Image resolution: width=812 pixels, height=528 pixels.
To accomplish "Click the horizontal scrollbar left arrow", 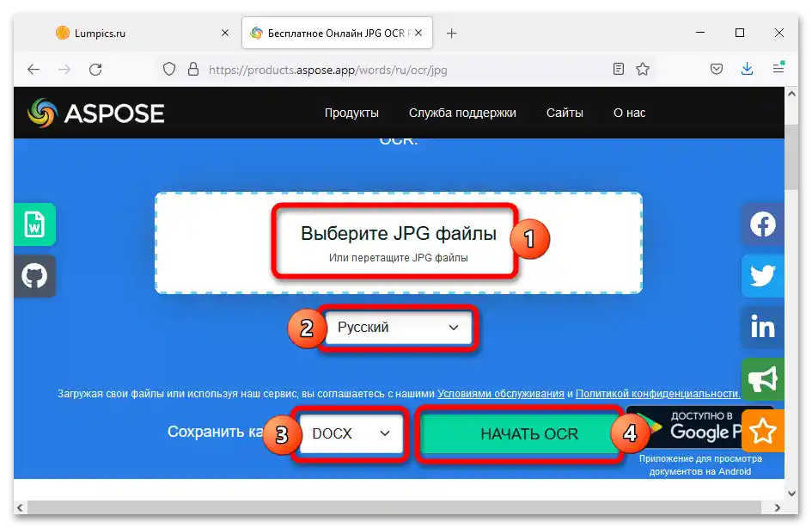I will [x=21, y=508].
